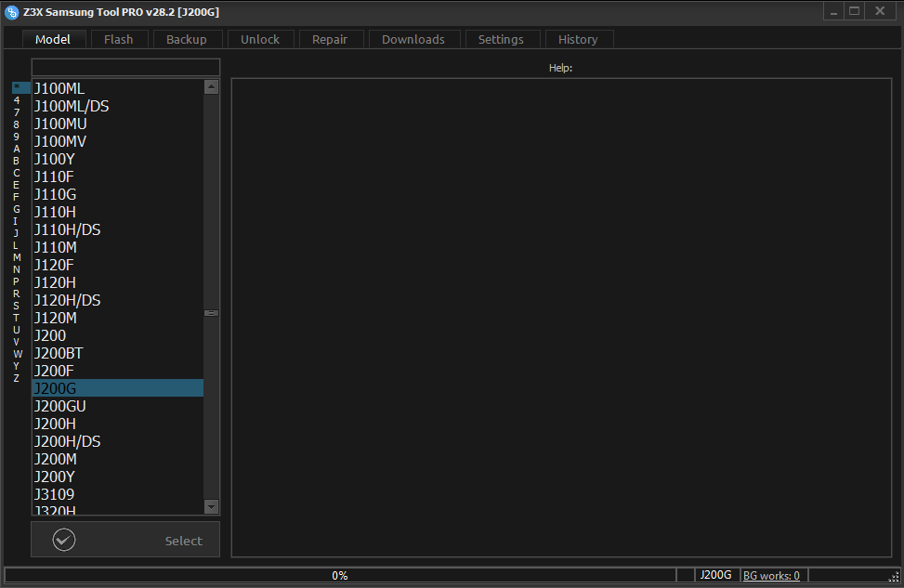Select model J200GU
This screenshot has height=588, width=904.
[118, 407]
